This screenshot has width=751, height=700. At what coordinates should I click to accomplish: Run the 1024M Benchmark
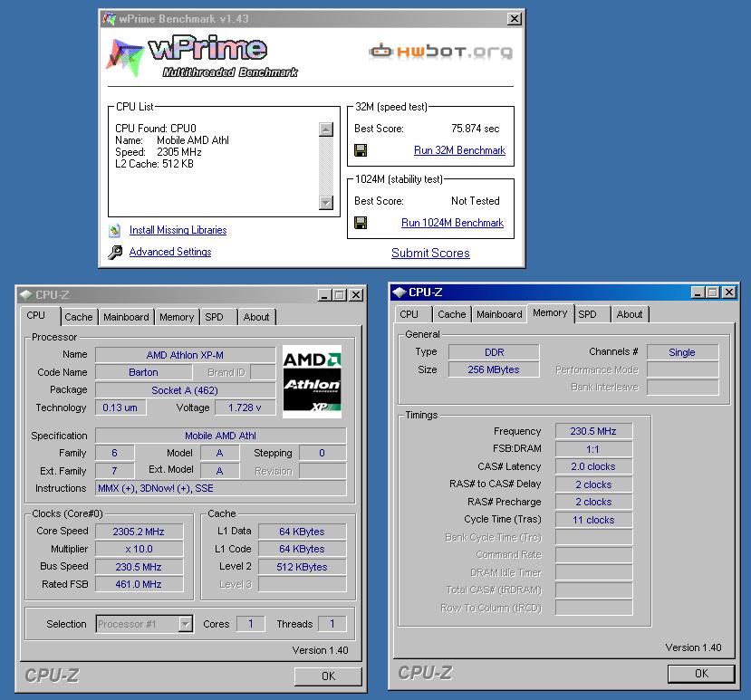point(452,223)
